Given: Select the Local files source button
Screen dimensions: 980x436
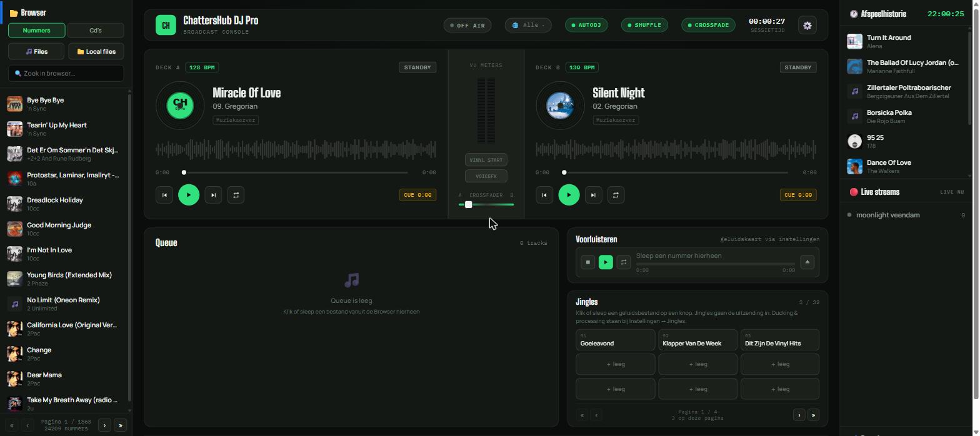Looking at the screenshot, I should tap(96, 52).
